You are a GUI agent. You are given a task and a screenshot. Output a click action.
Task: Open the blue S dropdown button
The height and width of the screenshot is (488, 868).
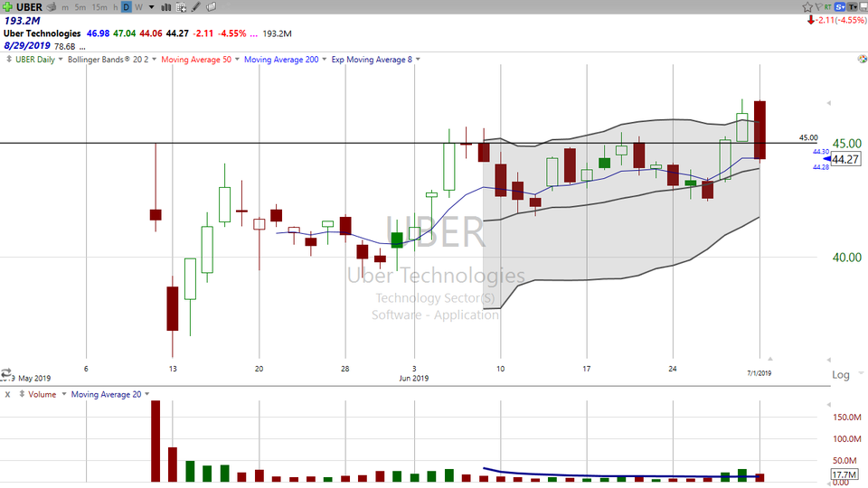840,7
